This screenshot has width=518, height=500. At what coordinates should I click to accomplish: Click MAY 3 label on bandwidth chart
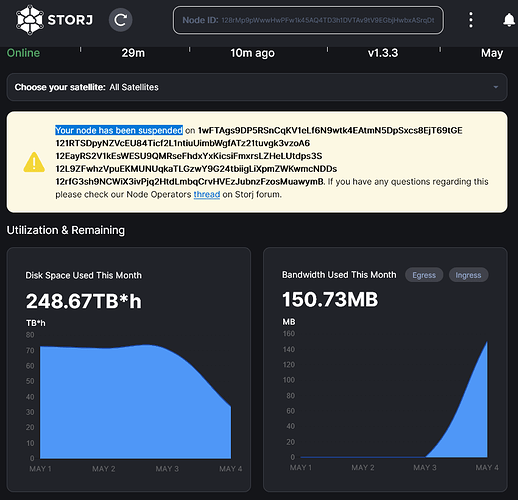425,467
